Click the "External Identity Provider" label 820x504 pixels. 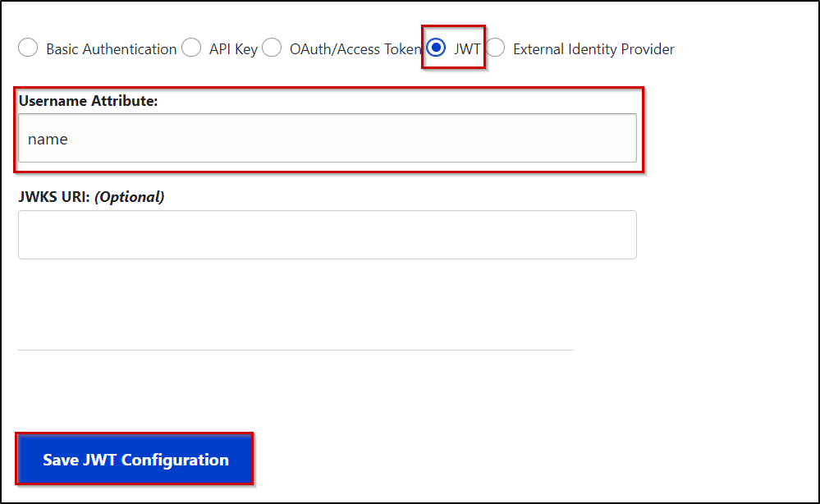tap(593, 49)
